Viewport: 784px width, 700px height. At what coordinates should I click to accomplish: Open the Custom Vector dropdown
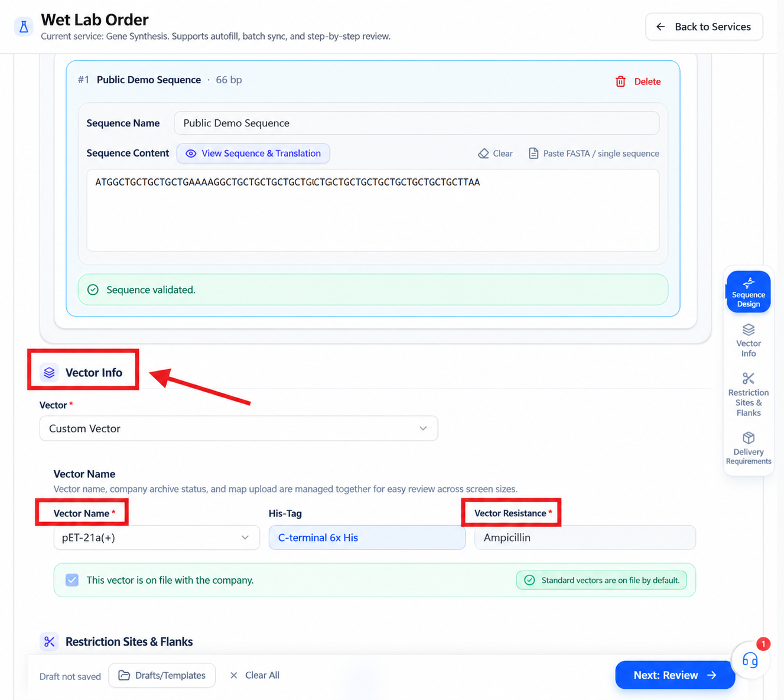point(239,428)
